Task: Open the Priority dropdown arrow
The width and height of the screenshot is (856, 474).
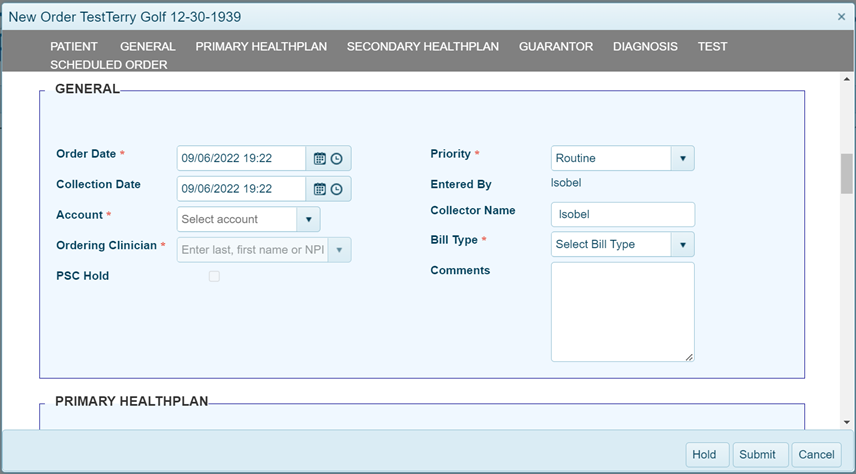Action: click(x=682, y=158)
